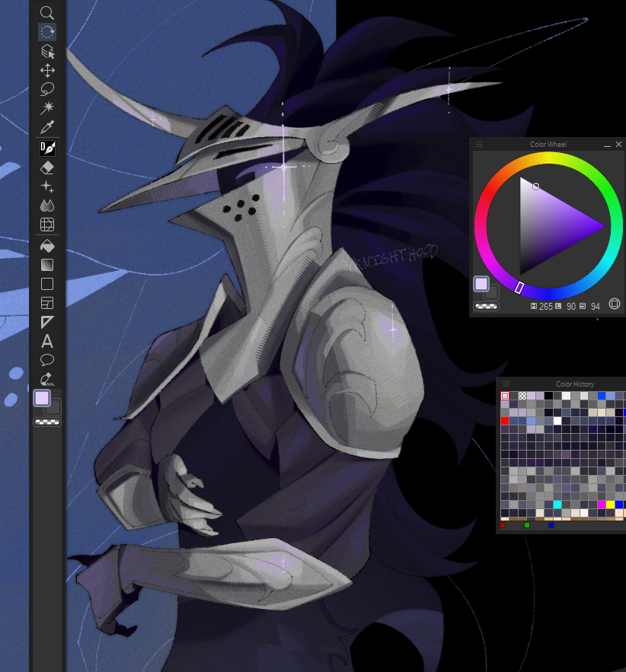Select the Blend droplets tool
Viewport: 626px width, 672px height.
pos(47,205)
